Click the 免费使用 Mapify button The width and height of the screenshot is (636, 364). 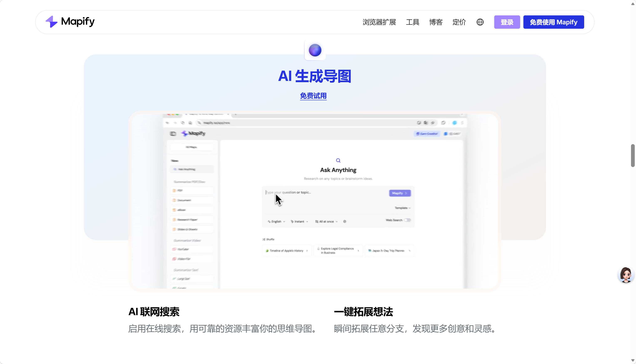coord(553,22)
